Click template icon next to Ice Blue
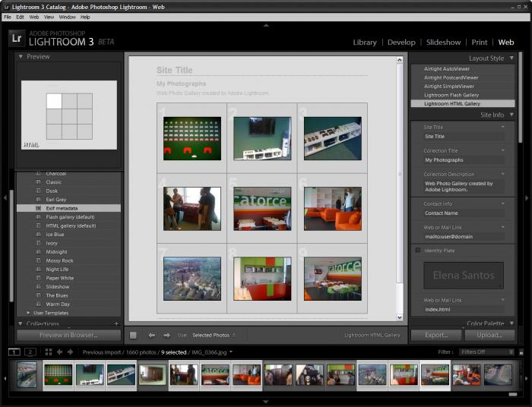Viewport: 532px width, 407px height. 38,234
